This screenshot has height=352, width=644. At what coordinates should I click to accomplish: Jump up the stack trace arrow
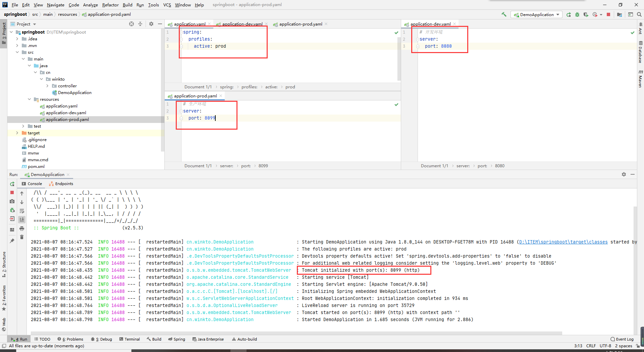(x=22, y=193)
